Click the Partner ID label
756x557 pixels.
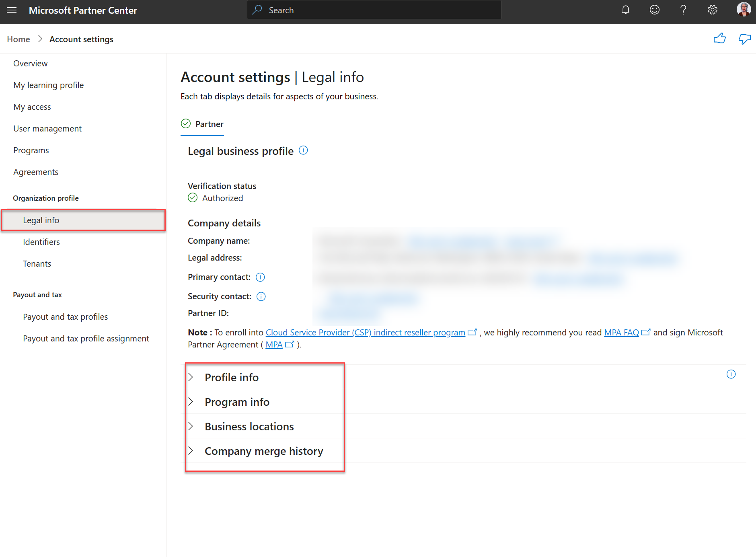(x=208, y=313)
